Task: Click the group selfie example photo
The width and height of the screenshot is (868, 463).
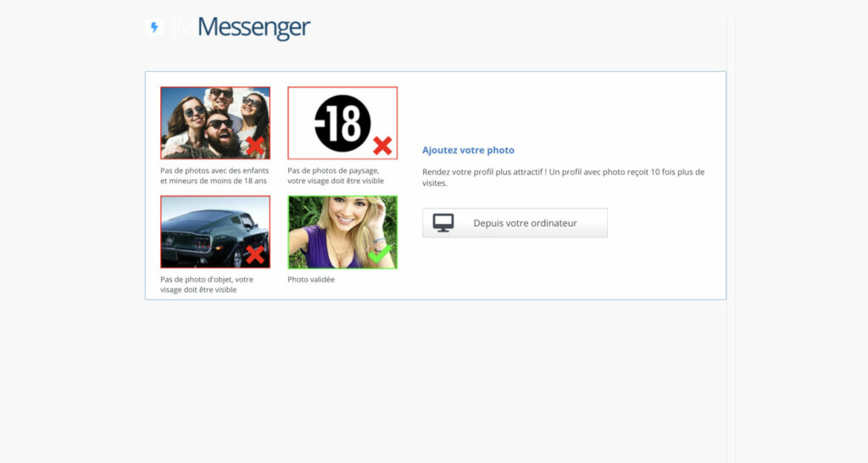Action: click(x=215, y=123)
